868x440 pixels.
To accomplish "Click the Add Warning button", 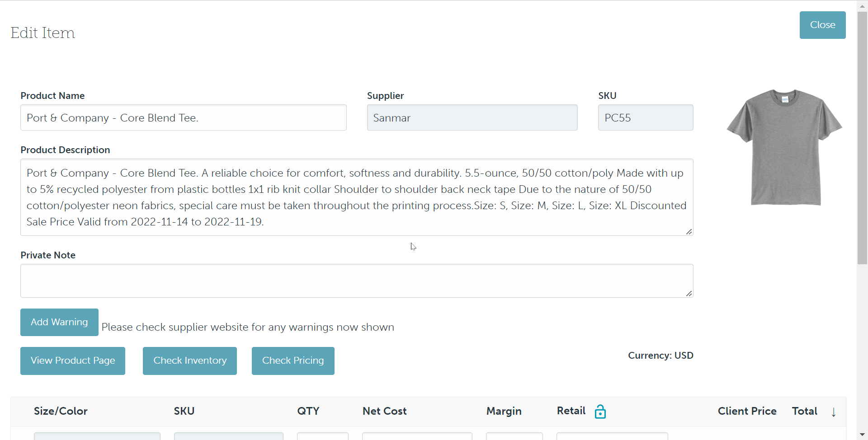I will point(59,322).
